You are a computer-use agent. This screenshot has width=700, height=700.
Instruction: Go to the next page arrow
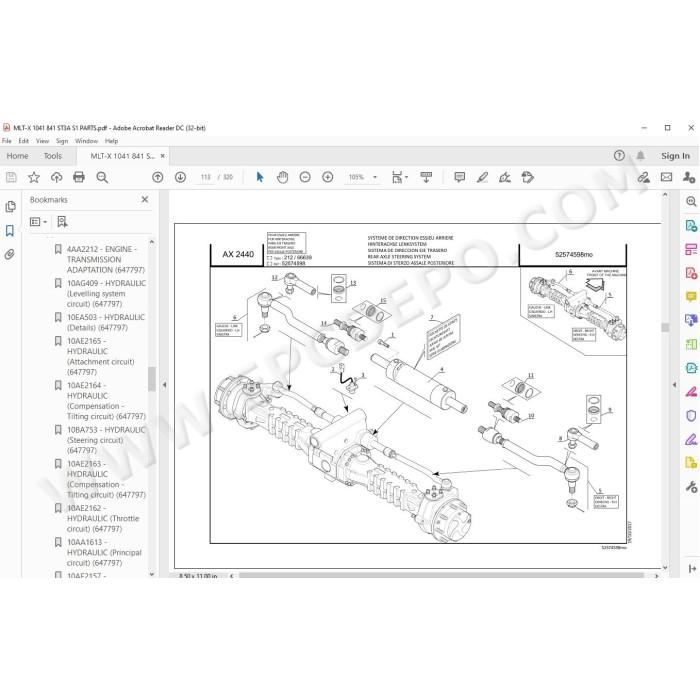(x=180, y=177)
